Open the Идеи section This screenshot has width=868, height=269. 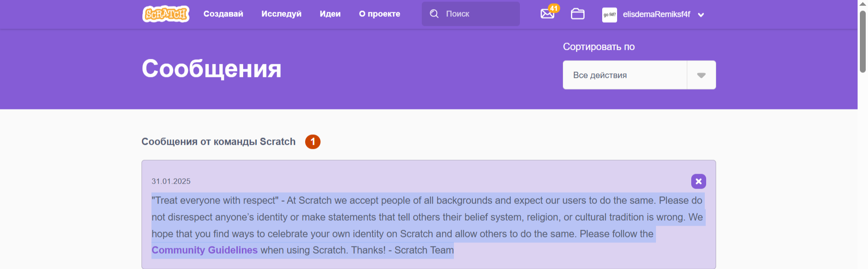pos(330,14)
